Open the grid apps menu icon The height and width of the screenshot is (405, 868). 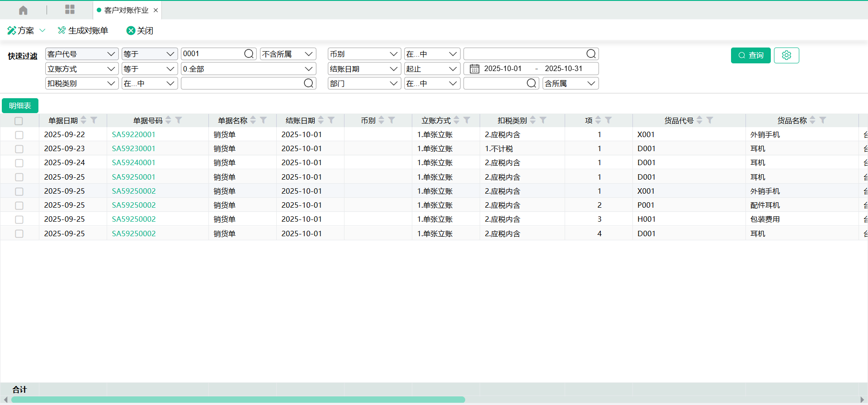click(70, 10)
